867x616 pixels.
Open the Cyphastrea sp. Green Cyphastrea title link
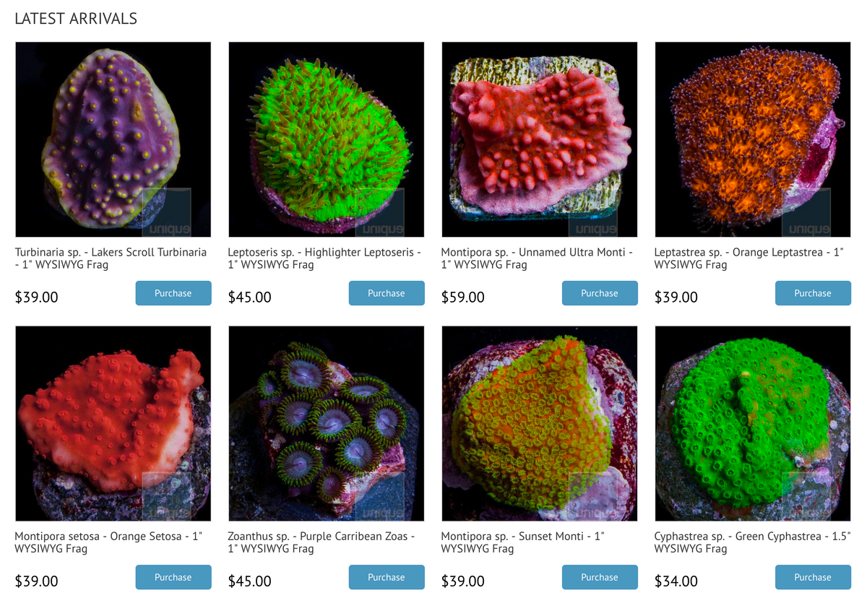753,542
